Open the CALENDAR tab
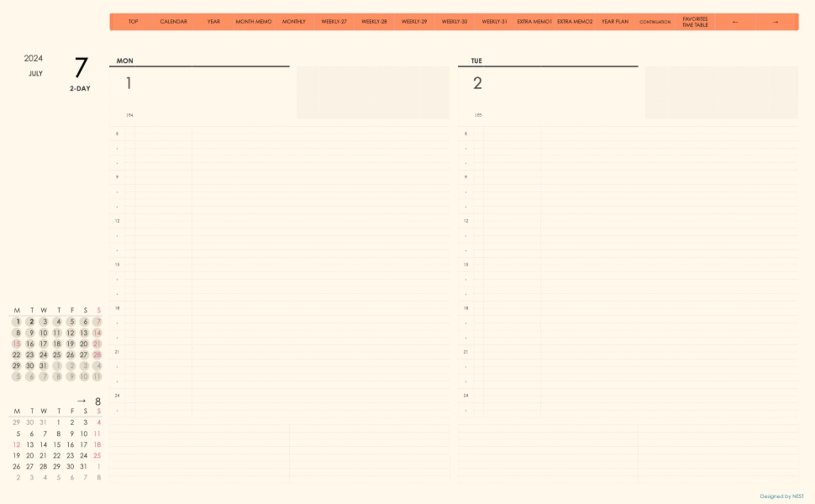Viewport: 815px width, 504px height. (174, 22)
